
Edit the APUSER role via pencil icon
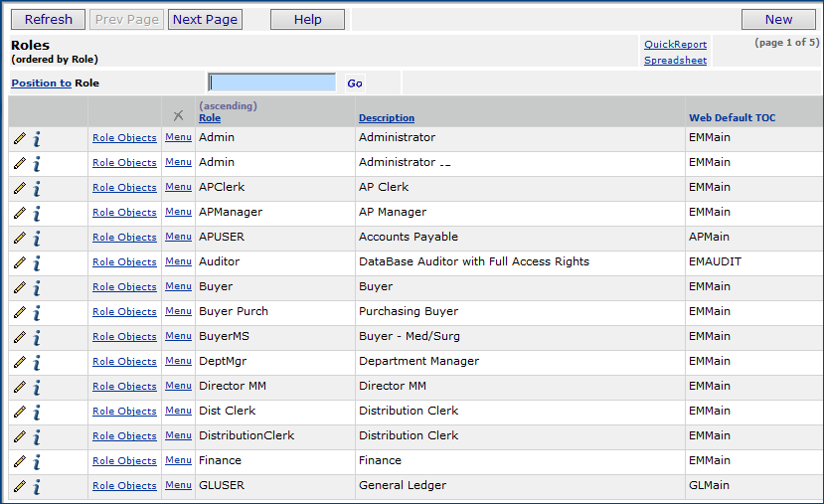pyautogui.click(x=20, y=238)
